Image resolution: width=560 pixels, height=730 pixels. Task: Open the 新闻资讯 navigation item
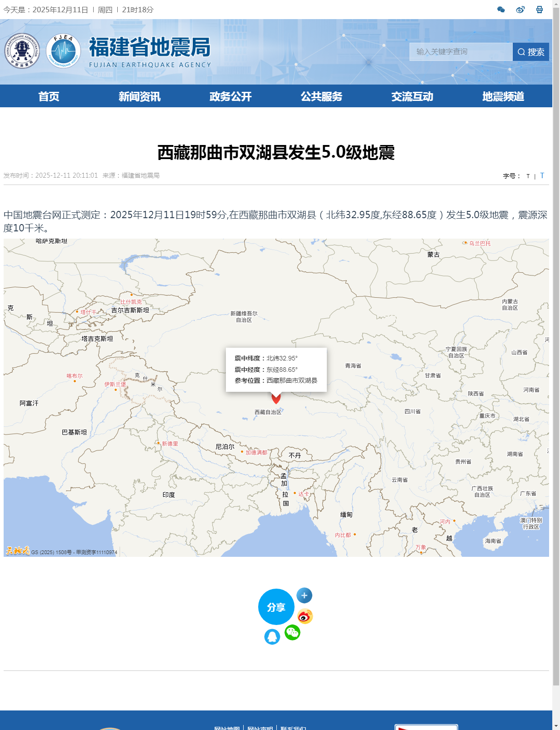click(x=140, y=96)
